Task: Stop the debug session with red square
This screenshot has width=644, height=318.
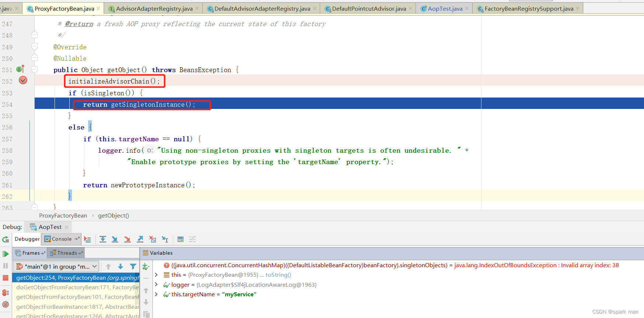Action: tap(6, 278)
